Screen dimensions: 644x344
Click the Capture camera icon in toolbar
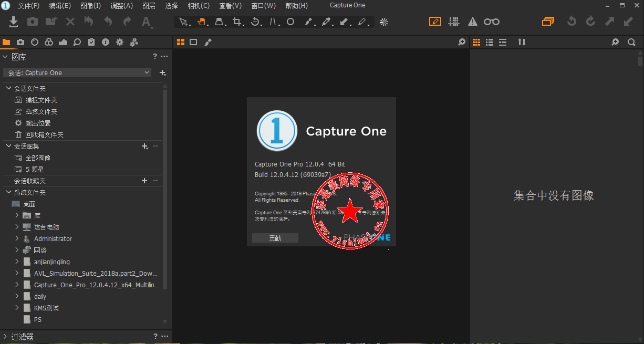pyautogui.click(x=33, y=22)
